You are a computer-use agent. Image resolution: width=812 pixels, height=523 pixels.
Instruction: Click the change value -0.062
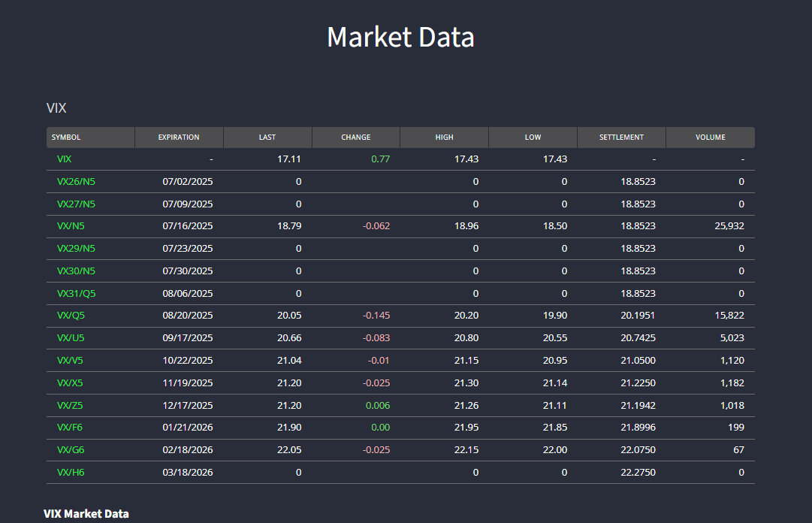(376, 226)
